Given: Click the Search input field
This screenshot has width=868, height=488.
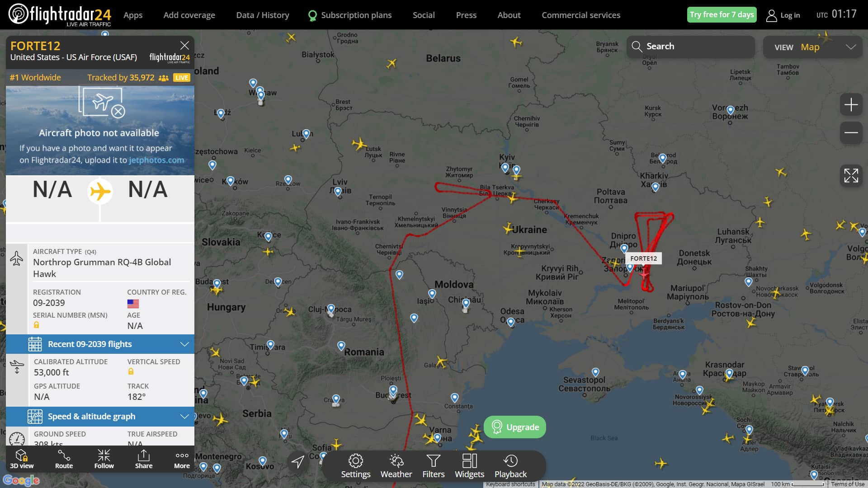Looking at the screenshot, I should (690, 47).
